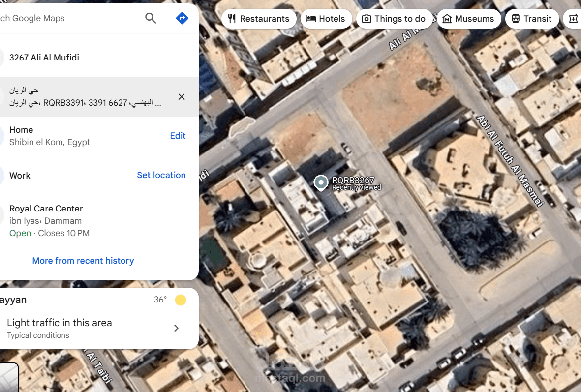Image resolution: width=581 pixels, height=392 pixels.
Task: Click the 36° weather sun icon
Action: 181,300
